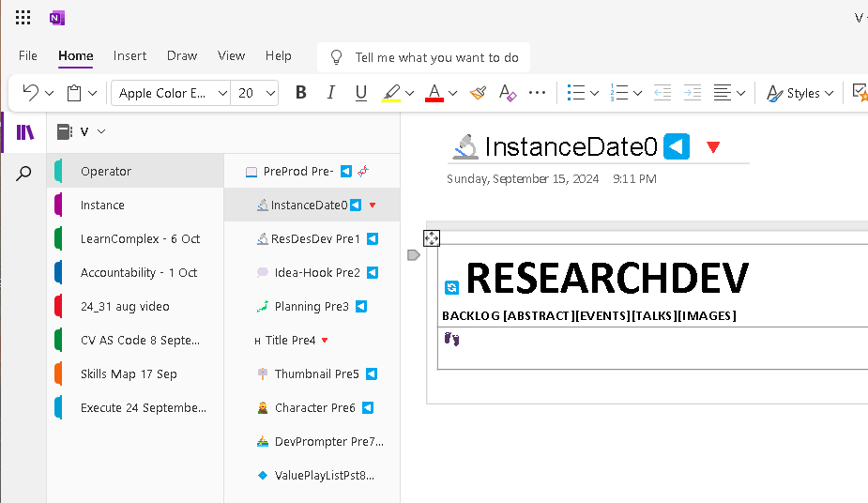
Task: Increase paragraph indent
Action: (x=692, y=92)
